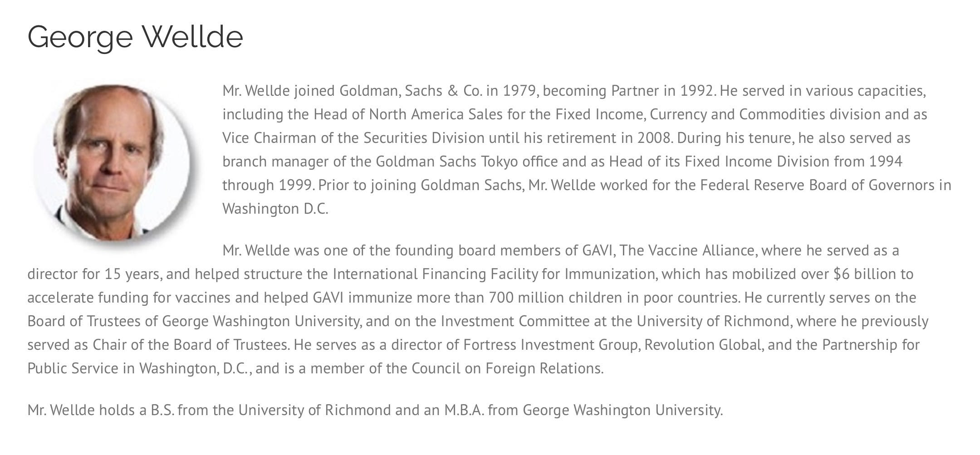The height and width of the screenshot is (455, 980).
Task: Click "Partnership for" at line end
Action: pyautogui.click(x=871, y=345)
